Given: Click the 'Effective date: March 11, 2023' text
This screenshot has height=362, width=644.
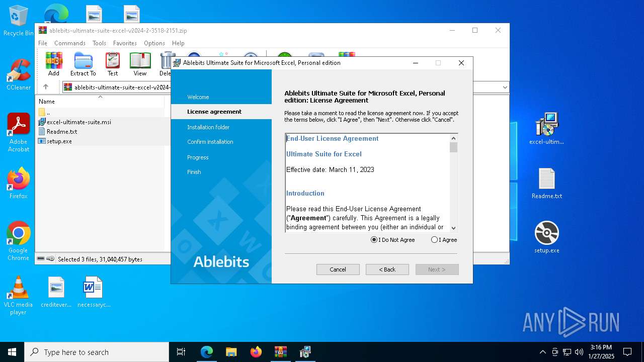Looking at the screenshot, I should (x=330, y=169).
